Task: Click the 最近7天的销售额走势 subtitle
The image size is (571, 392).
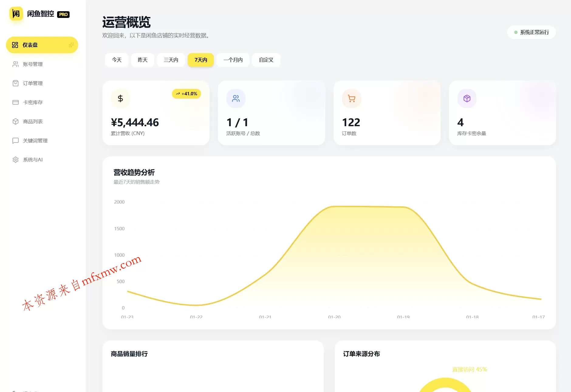Action: coord(136,182)
